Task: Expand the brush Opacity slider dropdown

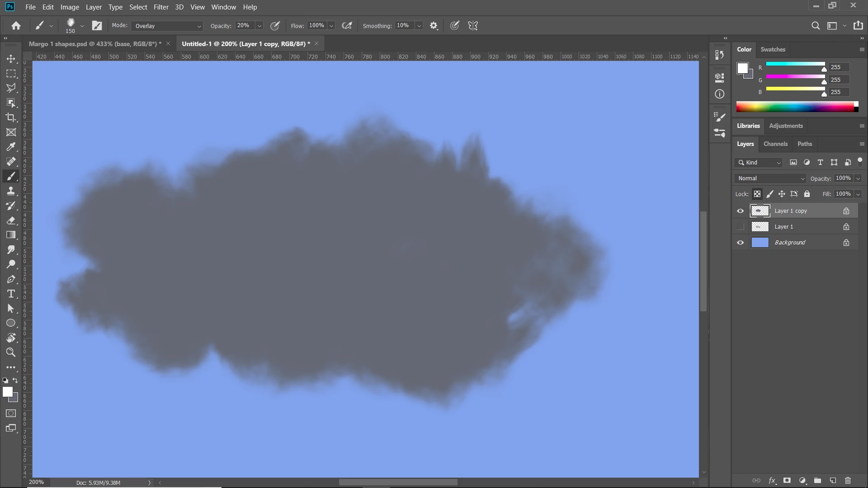Action: pyautogui.click(x=259, y=26)
